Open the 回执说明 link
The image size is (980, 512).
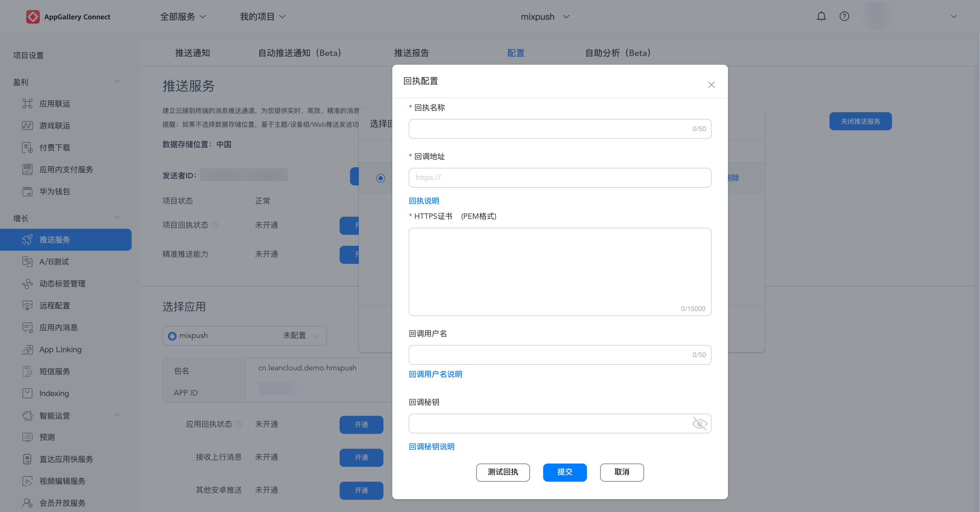pyautogui.click(x=424, y=201)
